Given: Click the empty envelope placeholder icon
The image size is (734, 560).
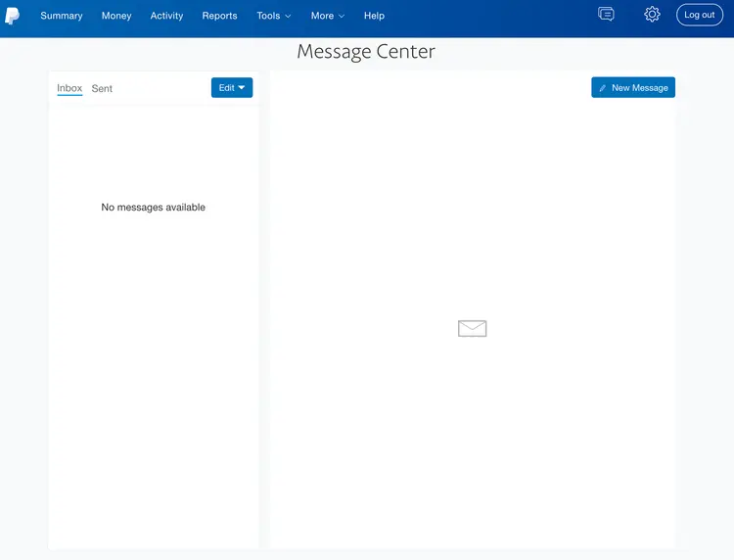Looking at the screenshot, I should pos(472,329).
